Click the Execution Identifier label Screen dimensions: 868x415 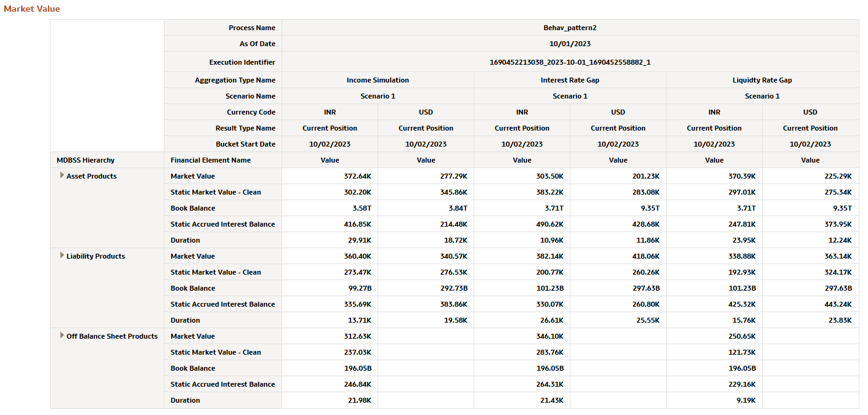pos(242,62)
